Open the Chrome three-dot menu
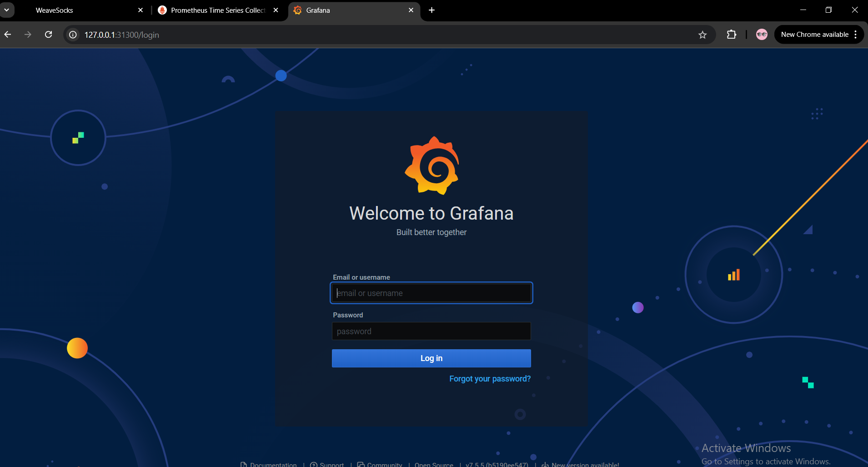This screenshot has width=868, height=467. click(856, 35)
